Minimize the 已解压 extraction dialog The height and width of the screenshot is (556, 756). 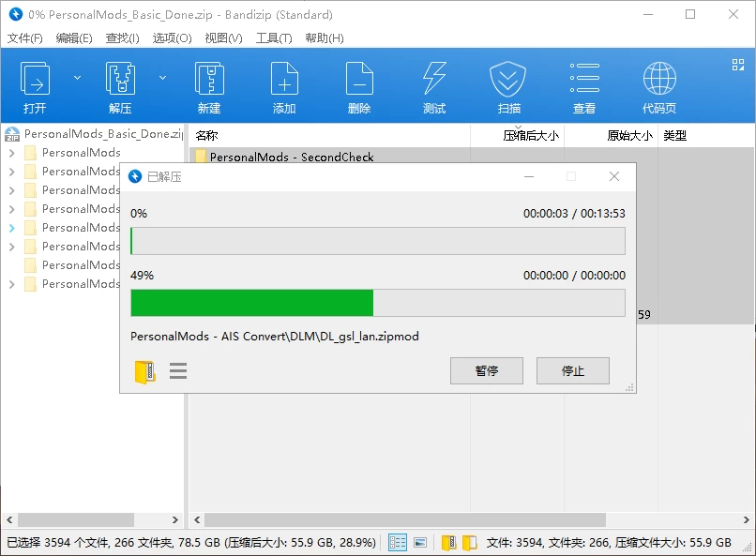coord(529,176)
